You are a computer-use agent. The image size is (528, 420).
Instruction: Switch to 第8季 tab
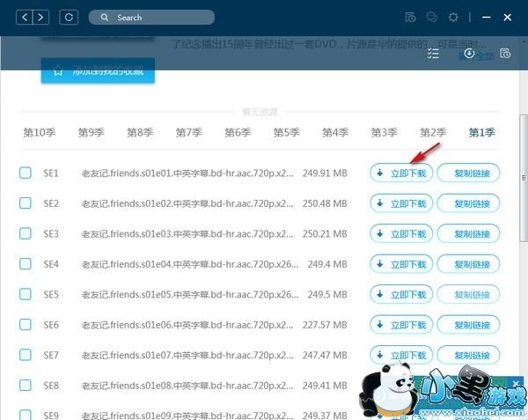tap(140, 132)
